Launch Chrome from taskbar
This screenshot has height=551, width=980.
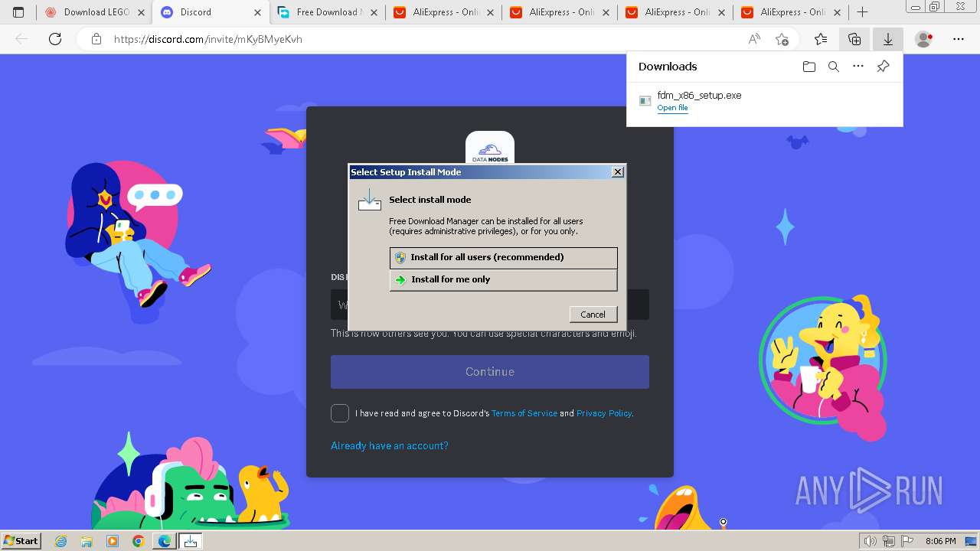[x=138, y=541]
